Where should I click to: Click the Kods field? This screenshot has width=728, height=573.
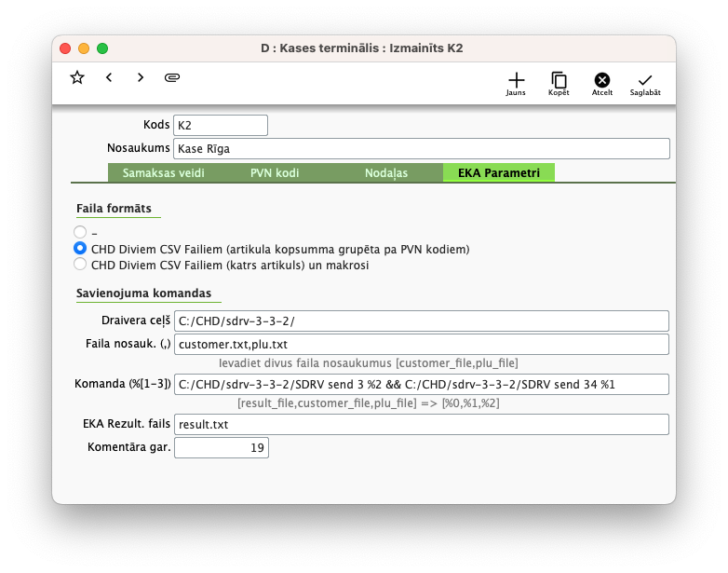tap(221, 125)
